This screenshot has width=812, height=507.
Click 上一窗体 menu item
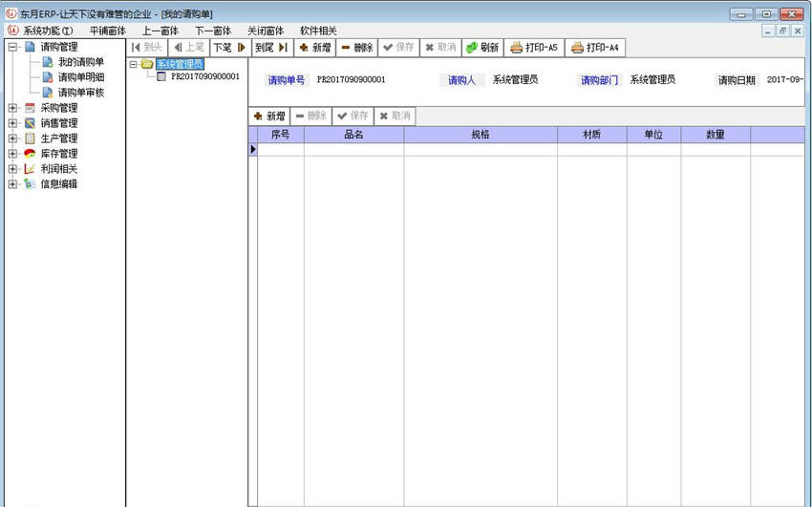pyautogui.click(x=160, y=32)
